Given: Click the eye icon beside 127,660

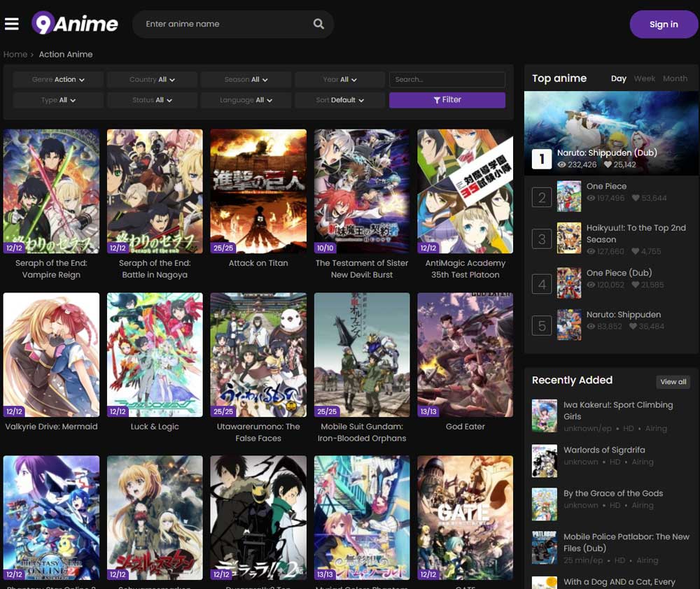Looking at the screenshot, I should point(591,251).
